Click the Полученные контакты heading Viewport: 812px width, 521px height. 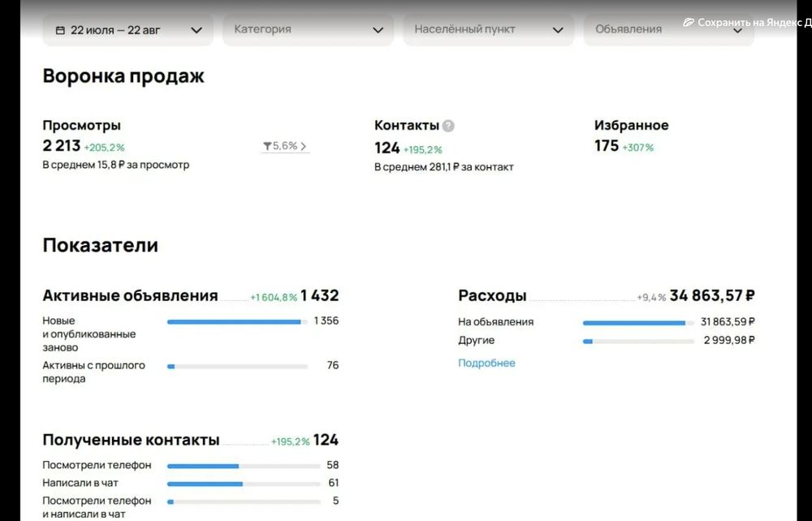click(x=131, y=440)
